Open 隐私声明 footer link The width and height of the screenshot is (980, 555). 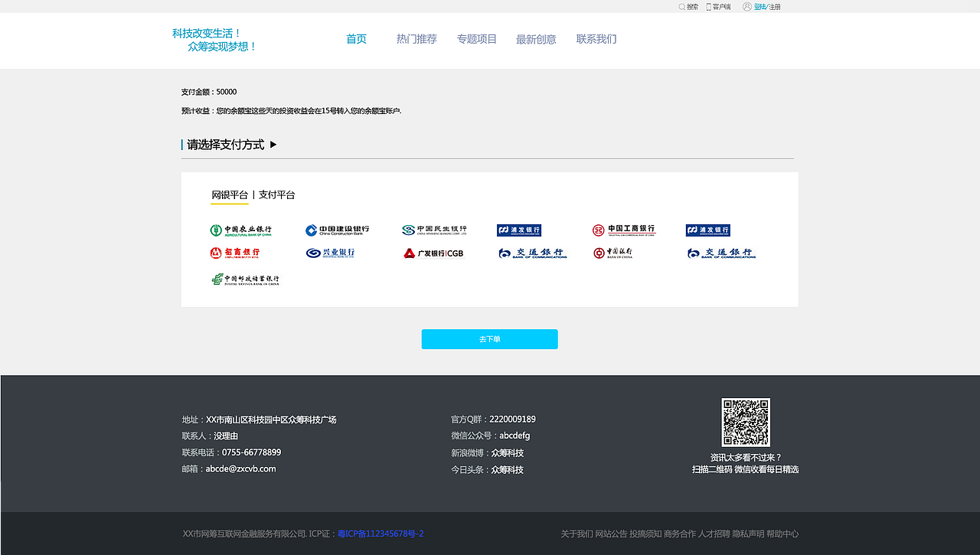748,534
